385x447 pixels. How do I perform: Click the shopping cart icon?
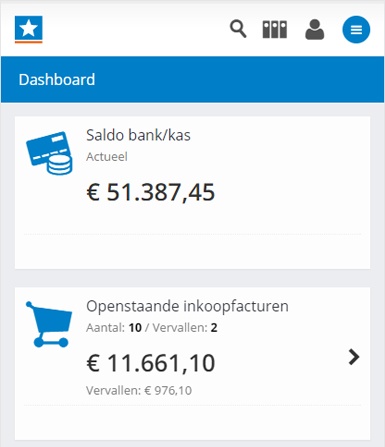click(x=49, y=324)
